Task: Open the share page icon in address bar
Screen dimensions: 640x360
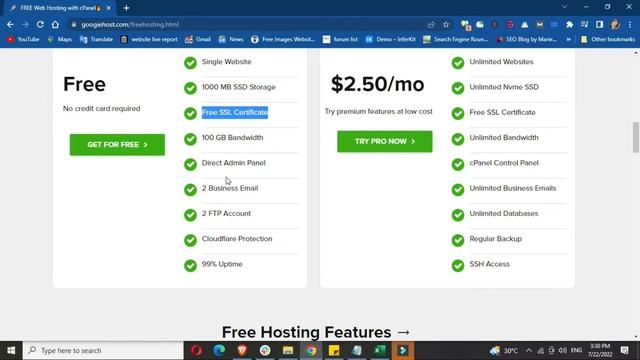Action: coord(431,24)
